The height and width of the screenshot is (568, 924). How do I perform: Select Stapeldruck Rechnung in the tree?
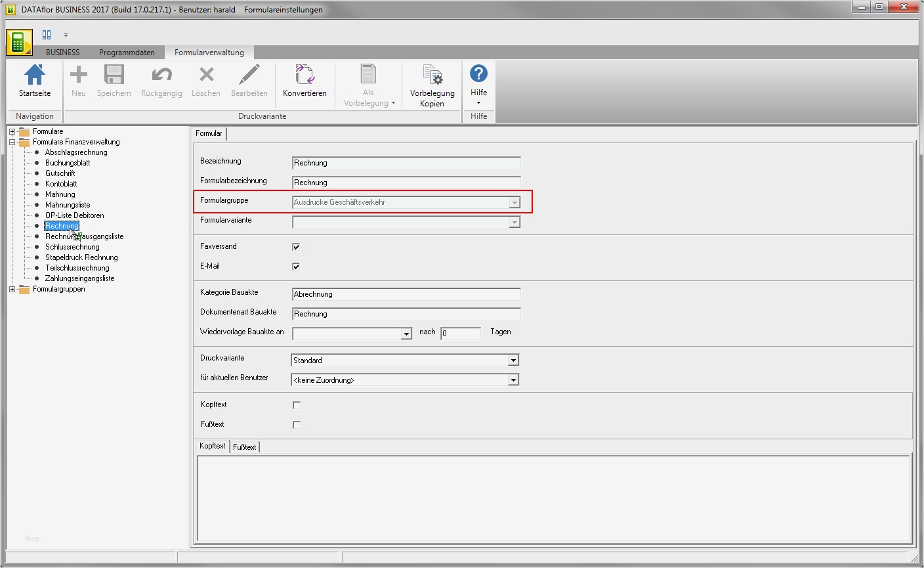click(x=81, y=257)
